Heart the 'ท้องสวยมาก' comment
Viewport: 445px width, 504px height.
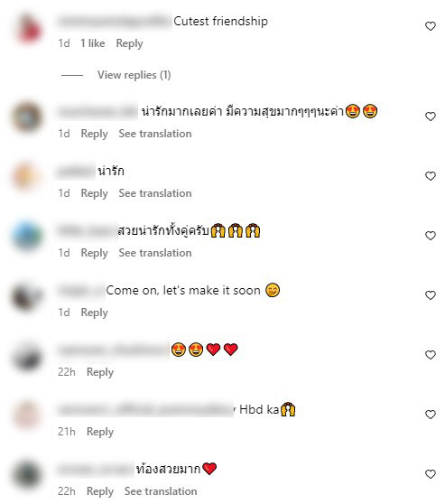[431, 474]
